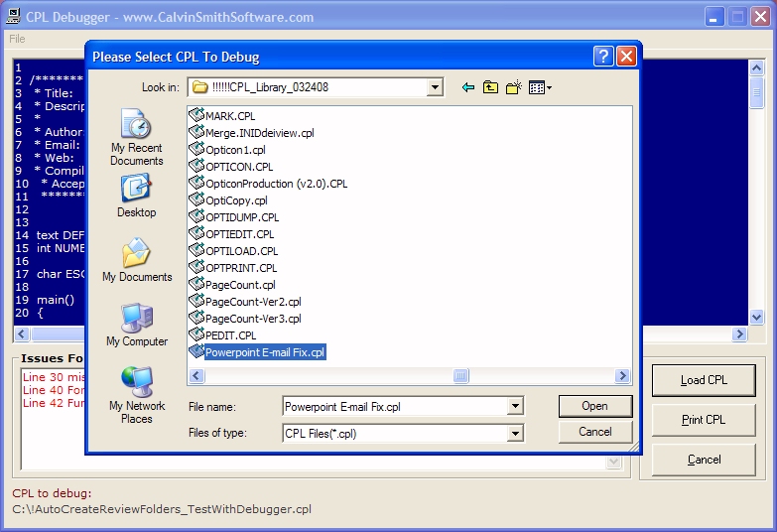The height and width of the screenshot is (532, 777).
Task: Select the issue 'Line 30' in Issues list
Action: pos(53,377)
